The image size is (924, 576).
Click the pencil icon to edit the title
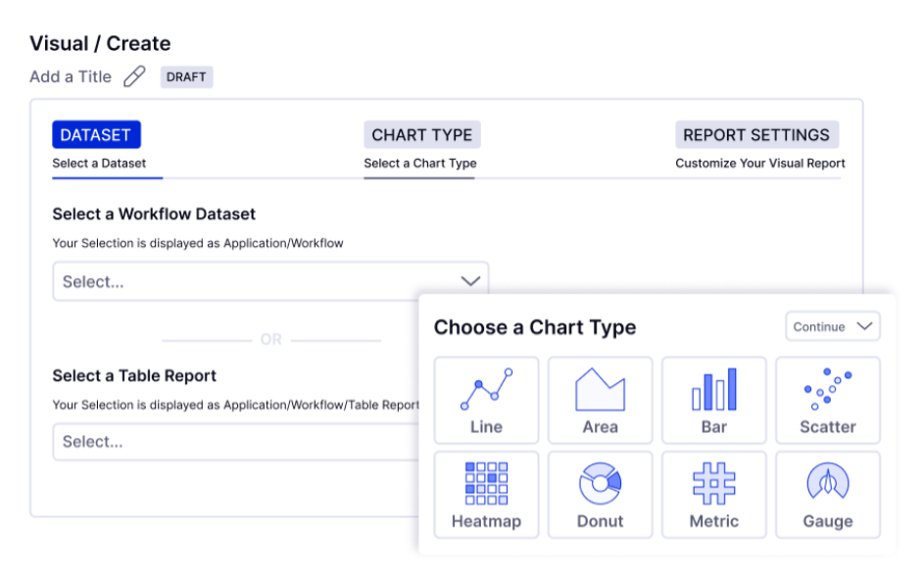pyautogui.click(x=134, y=76)
